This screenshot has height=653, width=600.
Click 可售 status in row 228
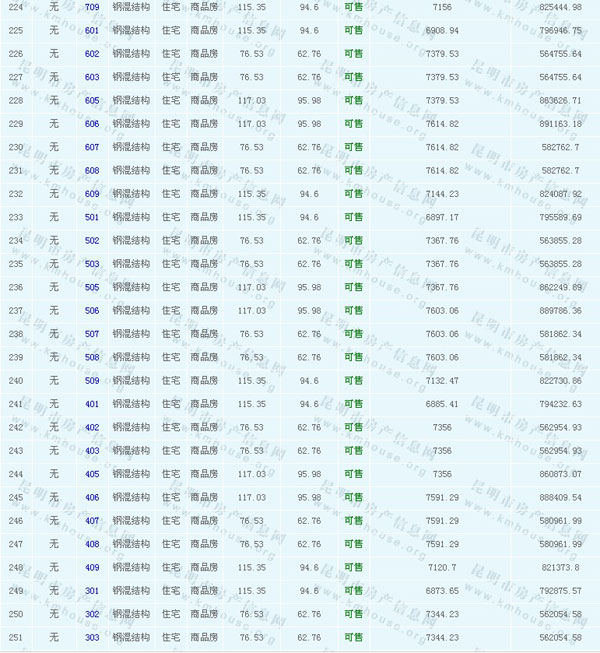pyautogui.click(x=353, y=100)
